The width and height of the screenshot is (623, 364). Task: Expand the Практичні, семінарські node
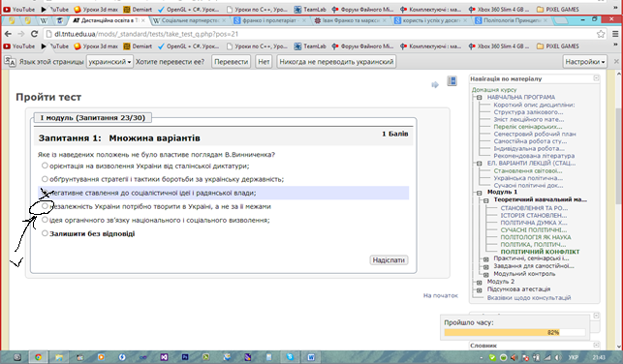(486, 259)
